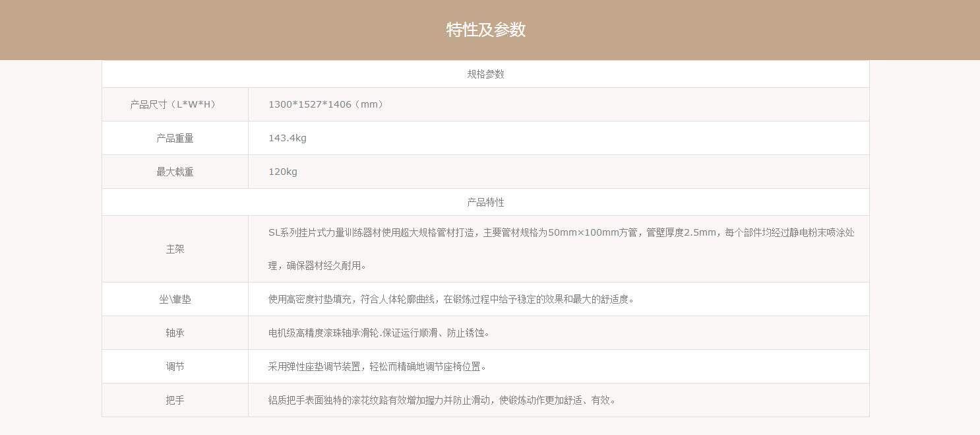Click the 使用高密度衬垫填充 cushion description

tap(451, 299)
